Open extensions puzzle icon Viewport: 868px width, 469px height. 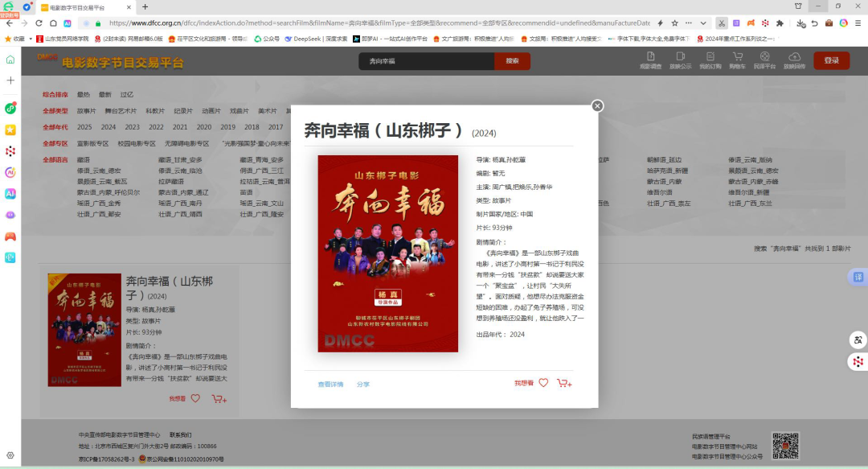point(780,23)
